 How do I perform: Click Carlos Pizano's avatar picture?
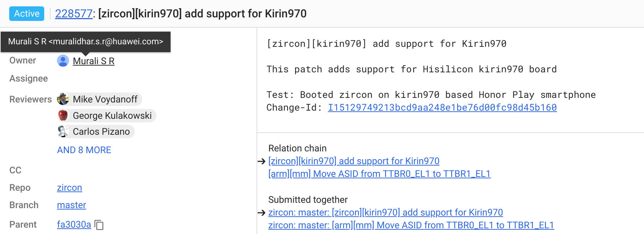click(x=63, y=132)
